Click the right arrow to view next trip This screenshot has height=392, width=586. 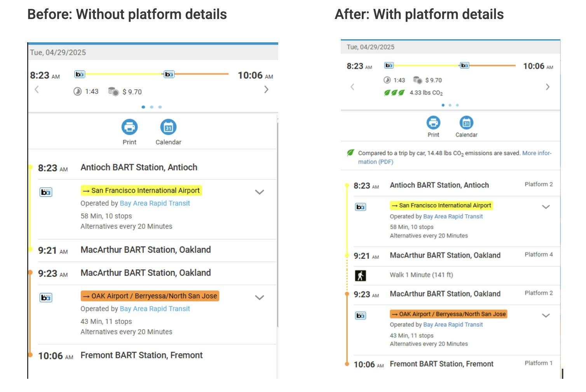pos(267,89)
